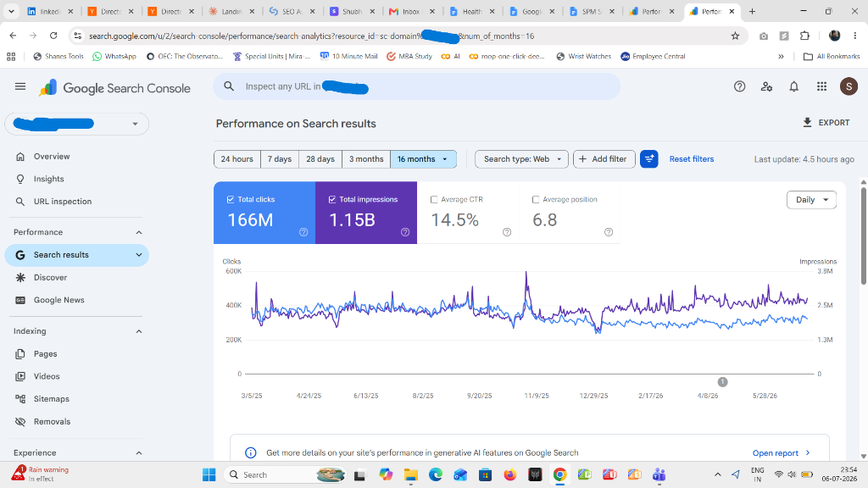Open Firefox from the taskbar
Image resolution: width=868 pixels, height=488 pixels.
pyautogui.click(x=509, y=474)
